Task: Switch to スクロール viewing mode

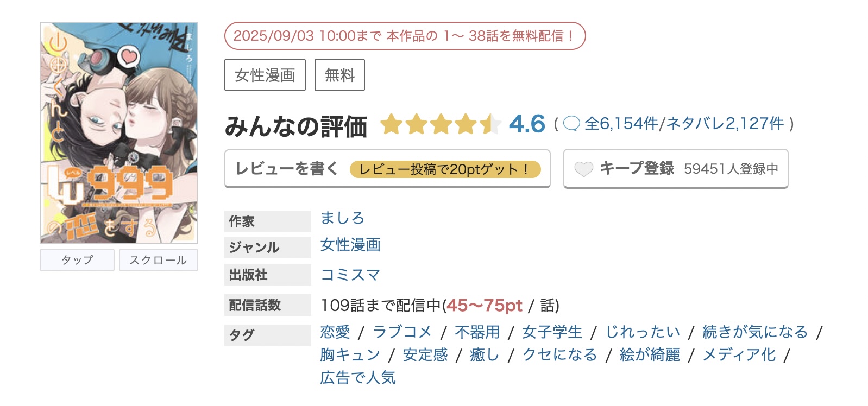Action: (158, 260)
